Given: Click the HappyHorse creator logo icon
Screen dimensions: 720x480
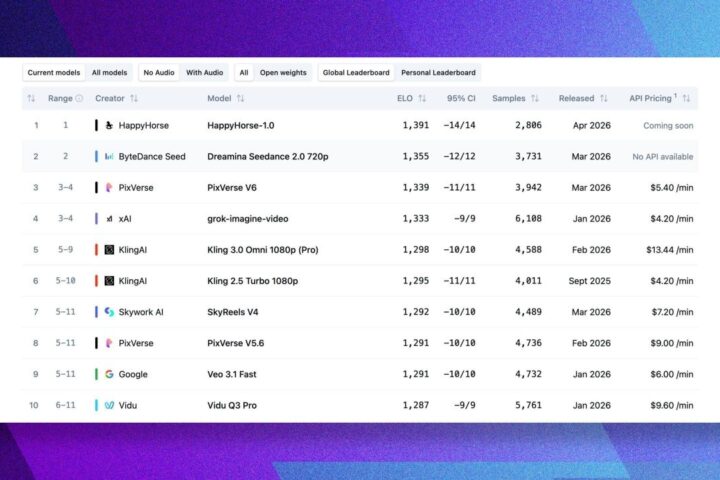Looking at the screenshot, I should (109, 125).
